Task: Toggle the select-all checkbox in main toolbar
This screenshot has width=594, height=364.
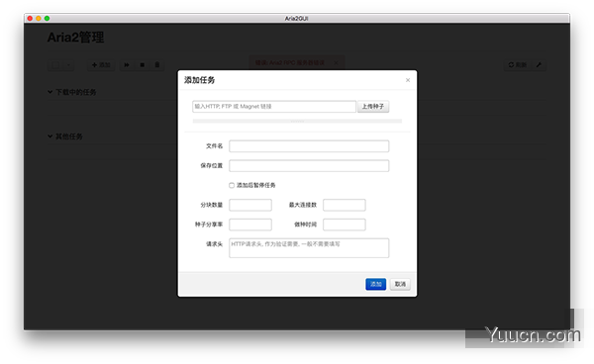Action: [55, 65]
